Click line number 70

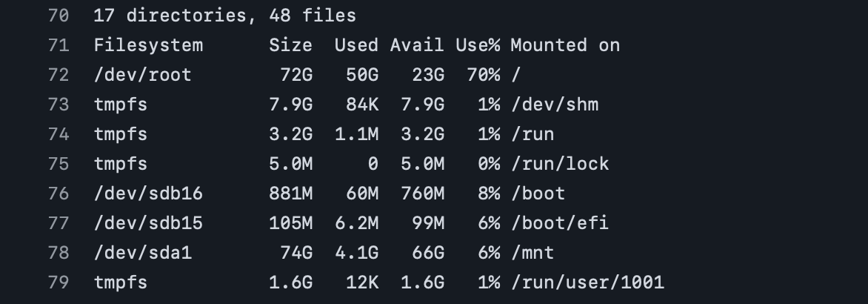[x=58, y=16]
